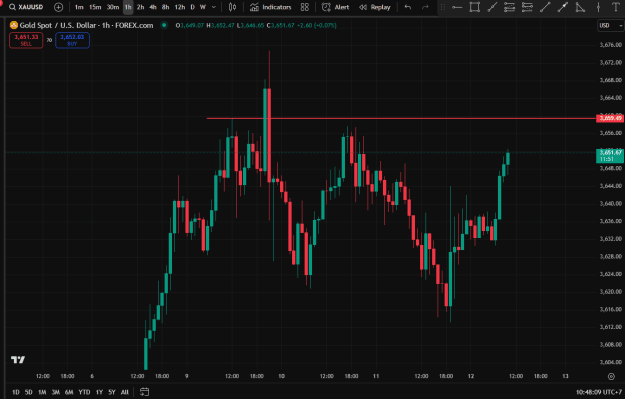This screenshot has width=625, height=399.
Task: Set date range to 3M
Action: (55, 392)
